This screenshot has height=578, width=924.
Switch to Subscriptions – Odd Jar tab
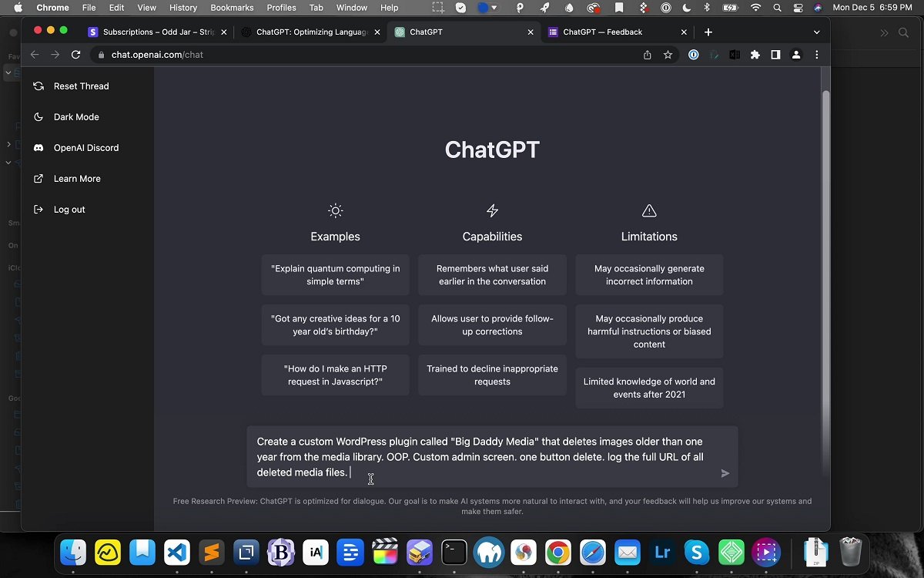pyautogui.click(x=154, y=32)
